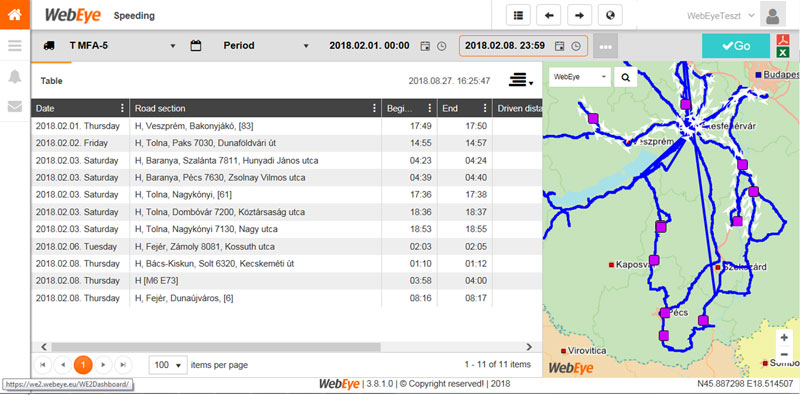Go back with the left arrow button
This screenshot has height=395, width=800.
click(x=549, y=15)
